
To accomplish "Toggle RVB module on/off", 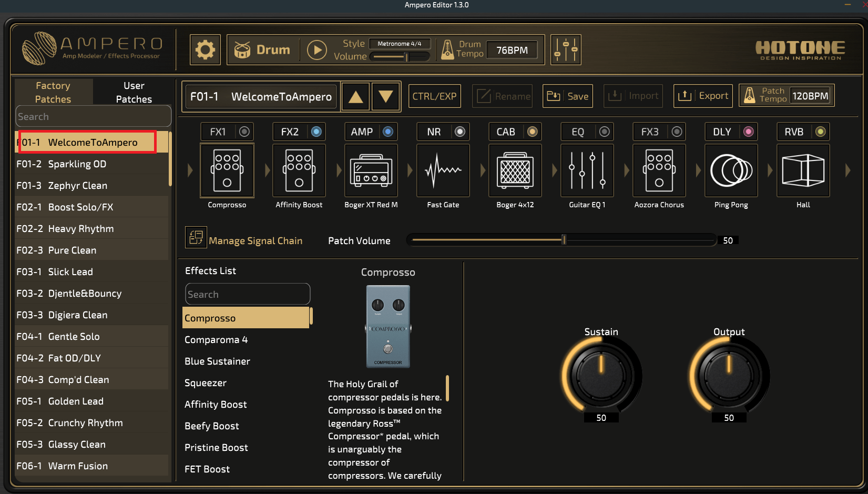I will [x=821, y=132].
